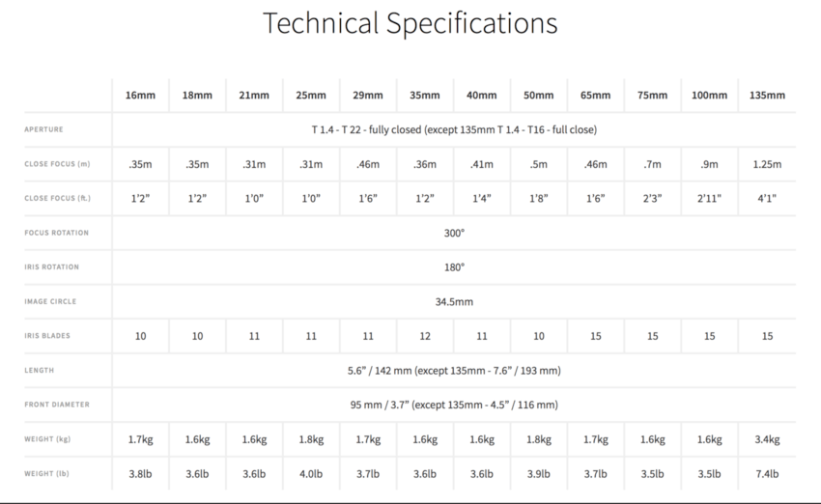Image resolution: width=821 pixels, height=504 pixels.
Task: Click the 7.4lb weight cell
Action: [767, 474]
